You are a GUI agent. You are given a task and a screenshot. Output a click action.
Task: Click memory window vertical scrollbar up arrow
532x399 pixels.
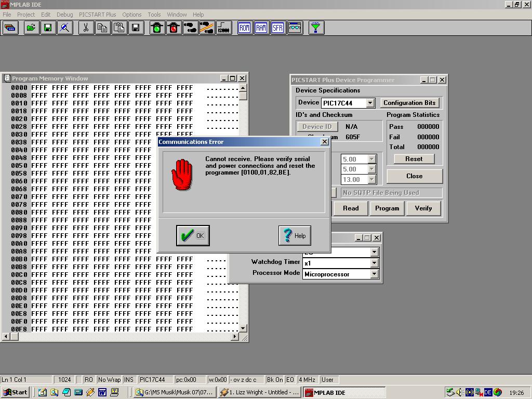[x=243, y=88]
